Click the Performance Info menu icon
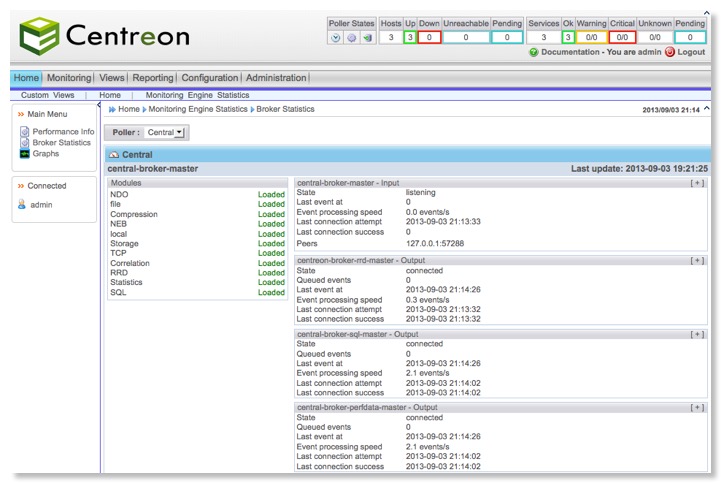 25,132
